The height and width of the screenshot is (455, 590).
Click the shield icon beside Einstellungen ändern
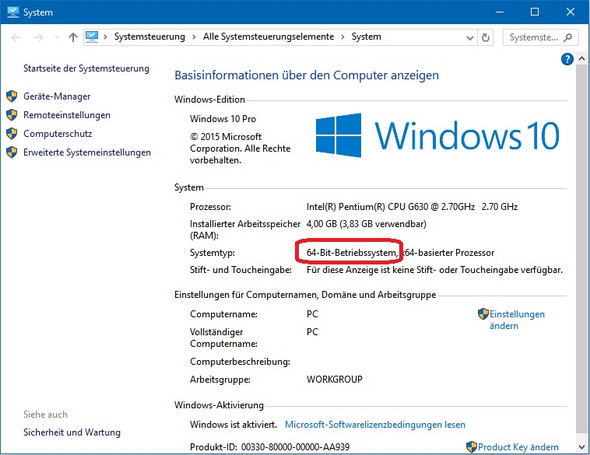tap(483, 314)
